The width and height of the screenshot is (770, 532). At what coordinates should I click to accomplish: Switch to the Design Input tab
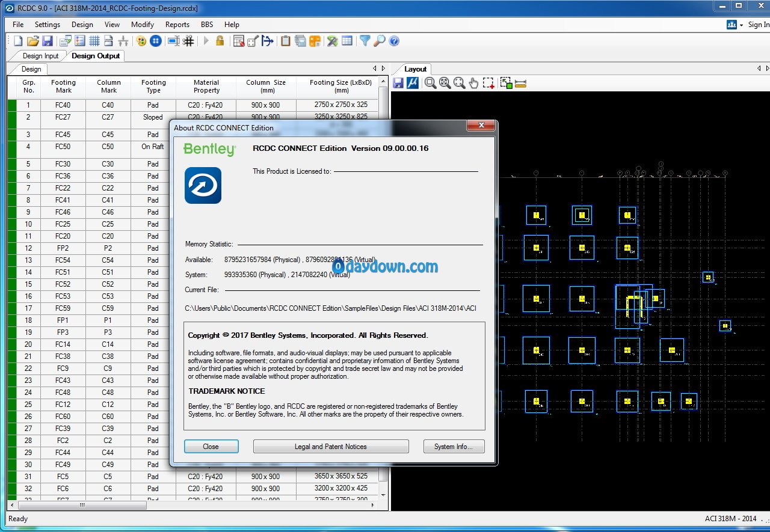click(x=40, y=56)
